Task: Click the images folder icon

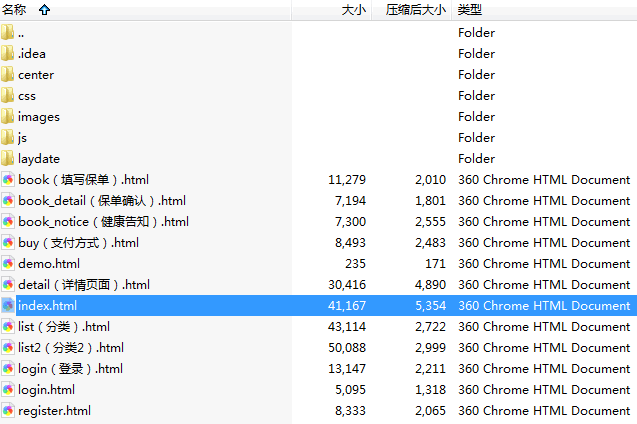Action: click(x=7, y=117)
